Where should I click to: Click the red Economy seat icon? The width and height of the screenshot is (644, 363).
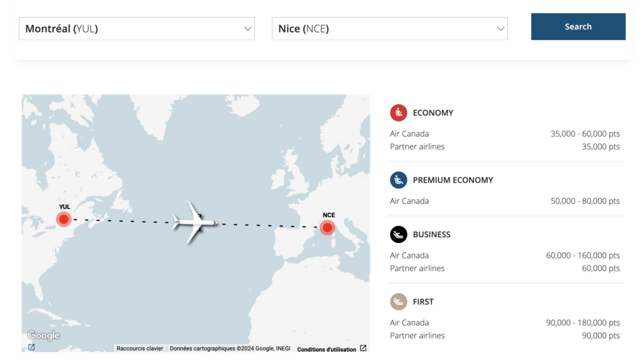point(398,113)
